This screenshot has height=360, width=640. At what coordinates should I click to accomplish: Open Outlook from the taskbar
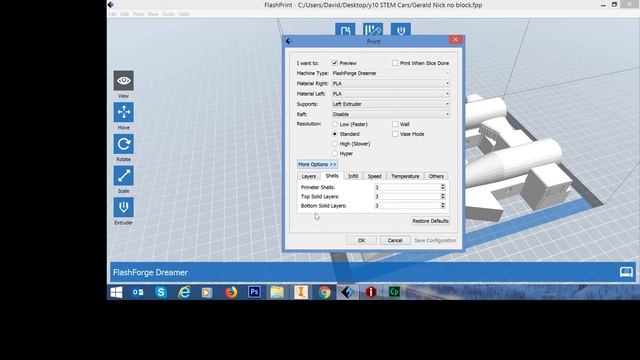[138, 292]
